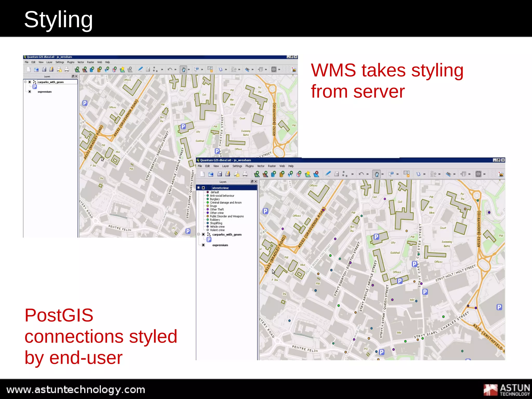Screen dimensions: 532x399
Task: Click Labeling ABC icon in front QGIS window
Action: 448,174
